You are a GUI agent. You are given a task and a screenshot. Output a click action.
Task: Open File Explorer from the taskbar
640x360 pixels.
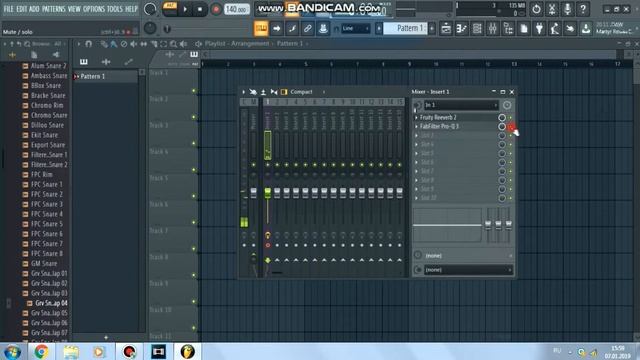(71, 351)
